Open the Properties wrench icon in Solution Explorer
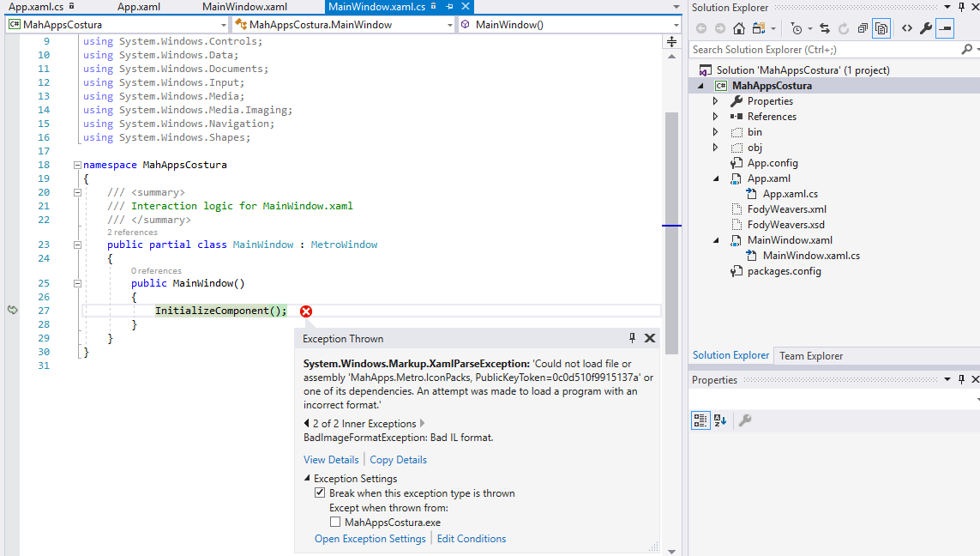This screenshot has width=980, height=556. [x=925, y=27]
